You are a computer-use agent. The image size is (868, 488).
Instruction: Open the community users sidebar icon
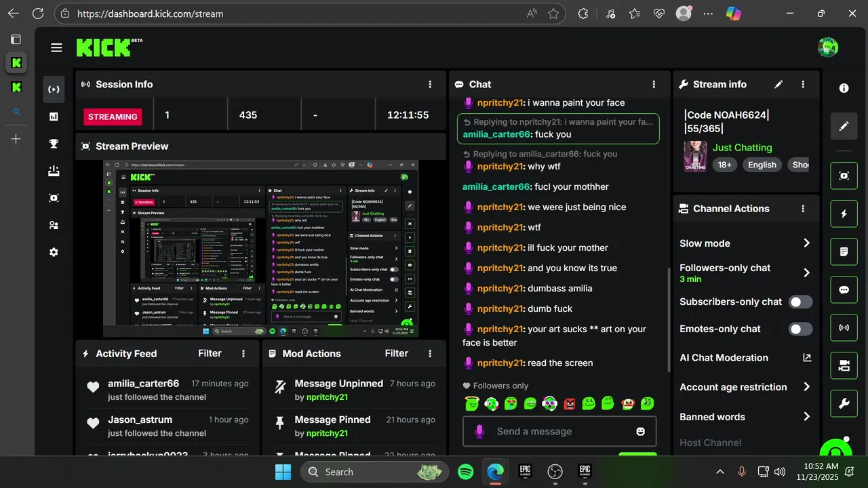pos(54,225)
